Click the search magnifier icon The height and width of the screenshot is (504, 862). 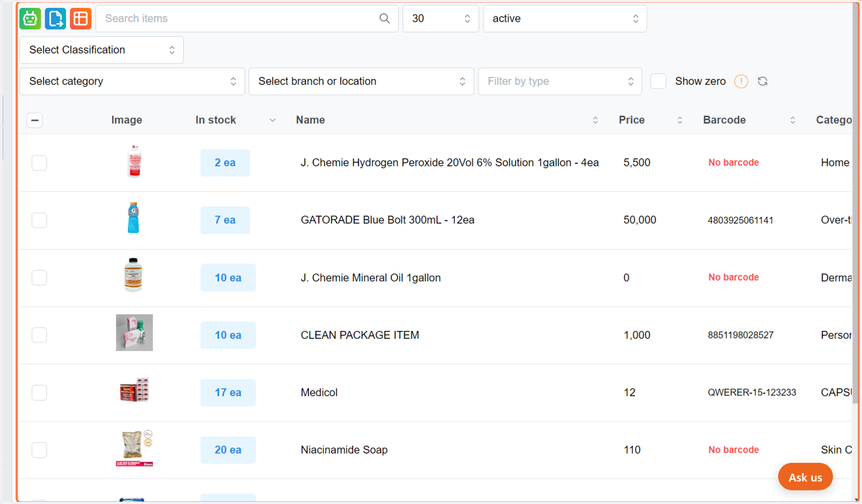click(384, 19)
